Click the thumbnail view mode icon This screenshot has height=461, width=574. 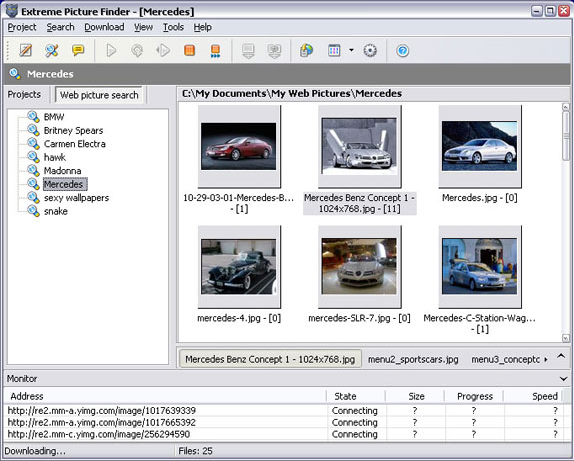(x=334, y=50)
